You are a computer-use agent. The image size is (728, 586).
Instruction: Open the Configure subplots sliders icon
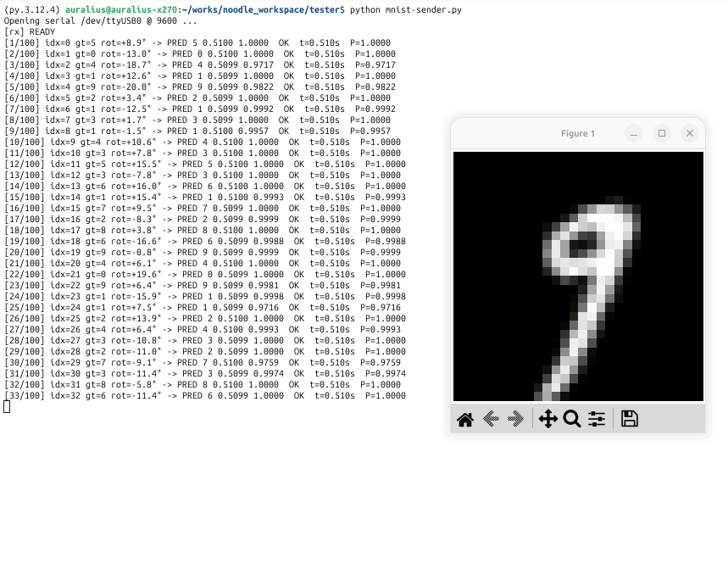tap(597, 419)
